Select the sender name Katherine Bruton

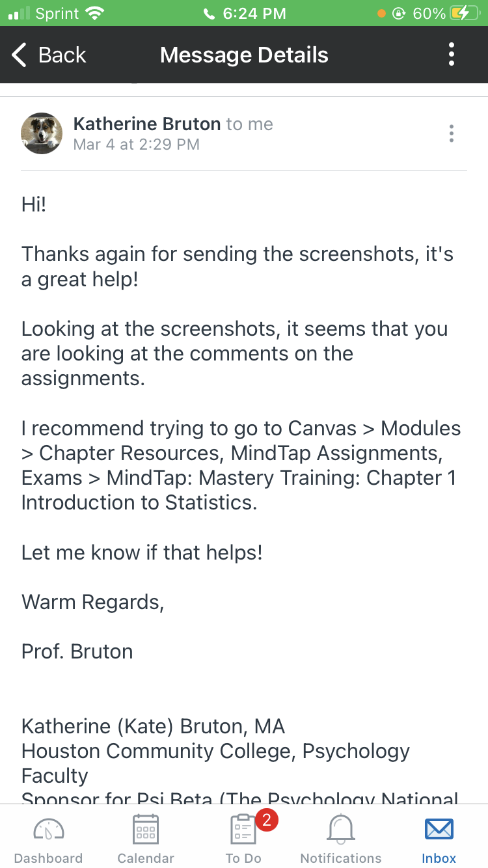pyautogui.click(x=147, y=124)
